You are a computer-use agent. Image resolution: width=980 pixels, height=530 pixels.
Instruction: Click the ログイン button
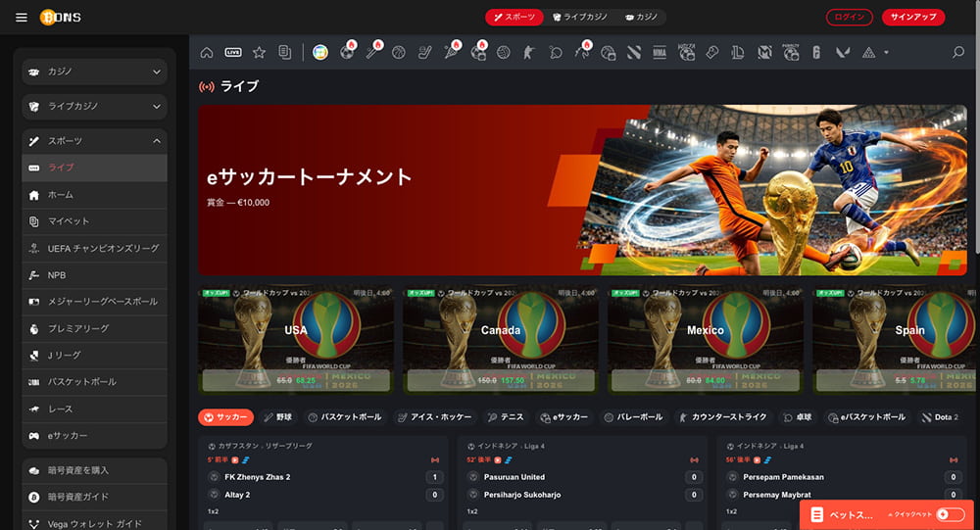pos(849,17)
